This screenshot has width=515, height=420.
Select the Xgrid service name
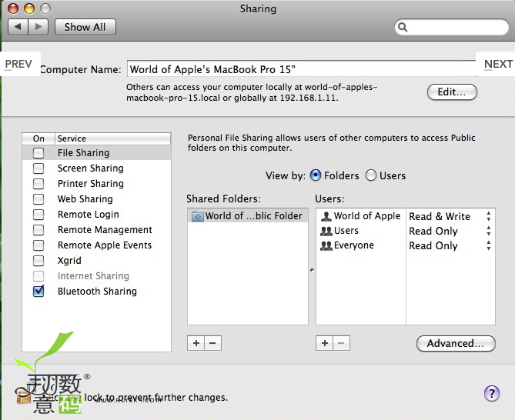tap(69, 261)
